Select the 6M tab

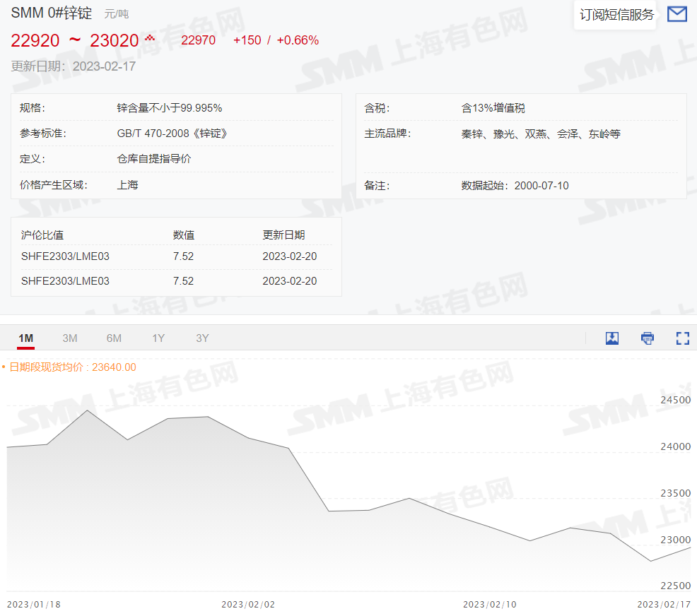pos(113,338)
